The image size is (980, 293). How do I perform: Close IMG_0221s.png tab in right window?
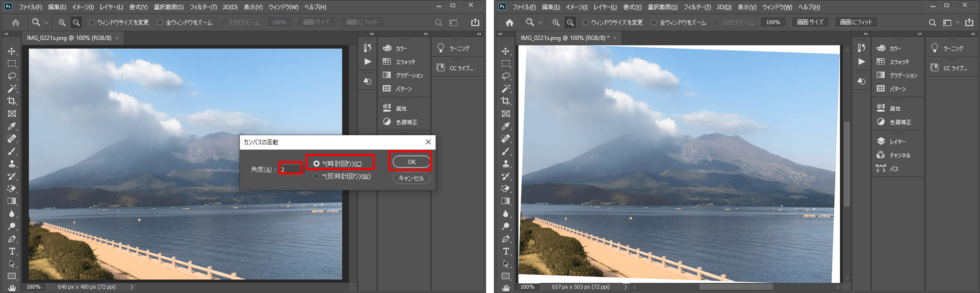tap(615, 38)
